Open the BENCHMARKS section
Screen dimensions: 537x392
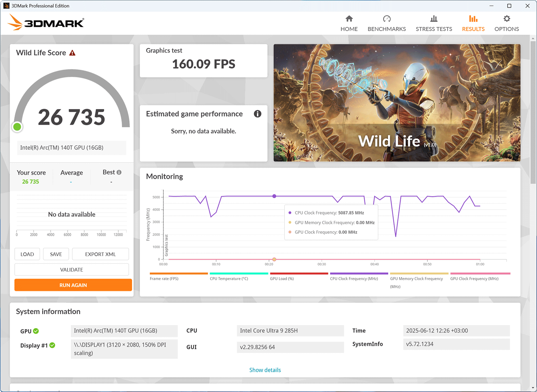pyautogui.click(x=387, y=24)
